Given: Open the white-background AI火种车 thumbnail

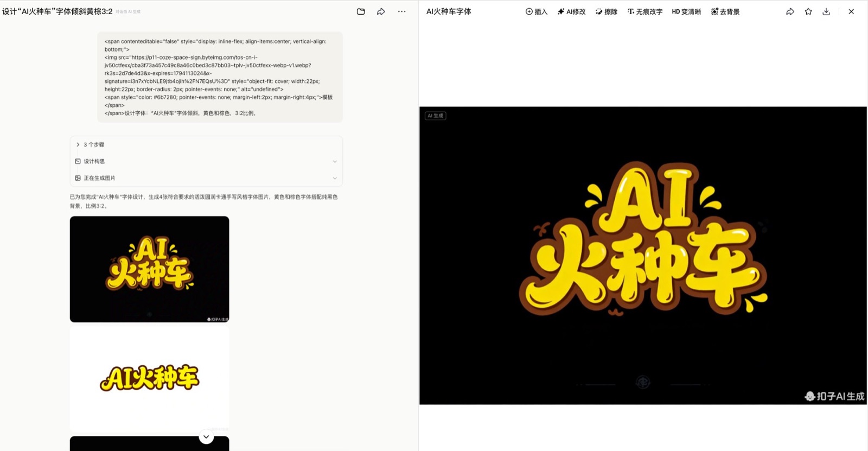Looking at the screenshot, I should pos(149,378).
